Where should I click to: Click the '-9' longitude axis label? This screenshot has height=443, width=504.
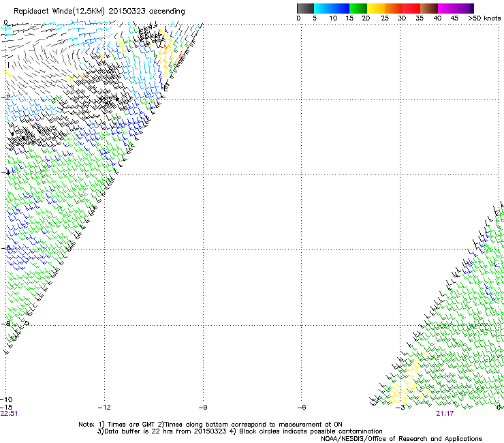point(203,408)
